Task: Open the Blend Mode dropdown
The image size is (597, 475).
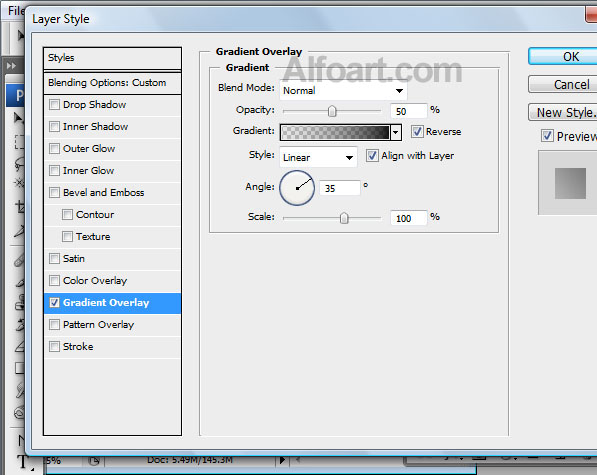Action: (x=343, y=91)
